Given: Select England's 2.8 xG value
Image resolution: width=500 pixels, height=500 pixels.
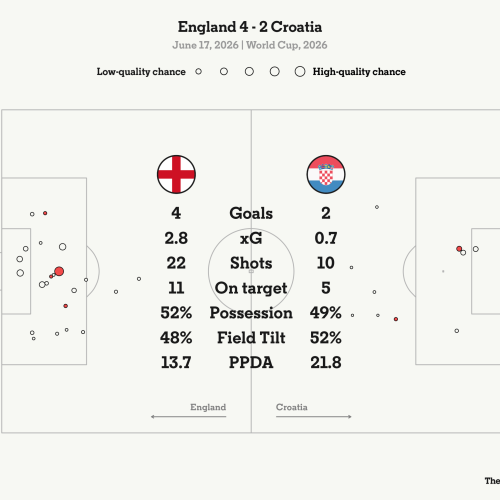Looking at the screenshot, I should click(x=176, y=238).
